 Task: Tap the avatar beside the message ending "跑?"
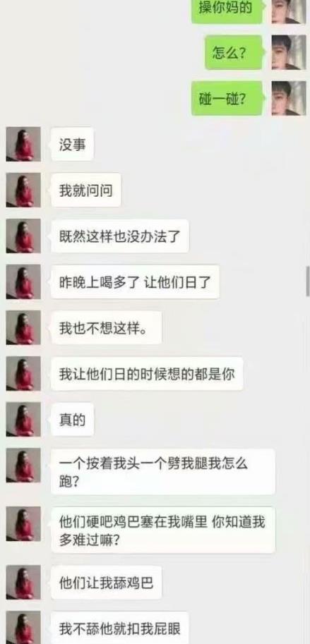pos(23,465)
